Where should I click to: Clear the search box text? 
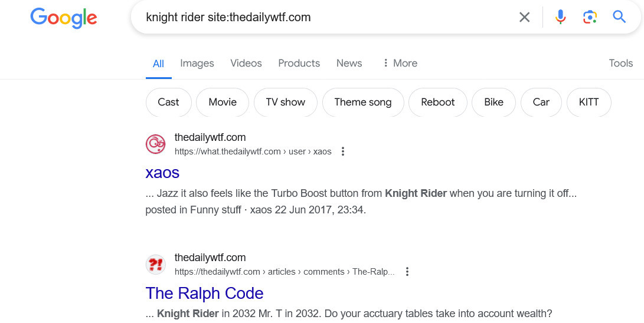click(x=524, y=17)
